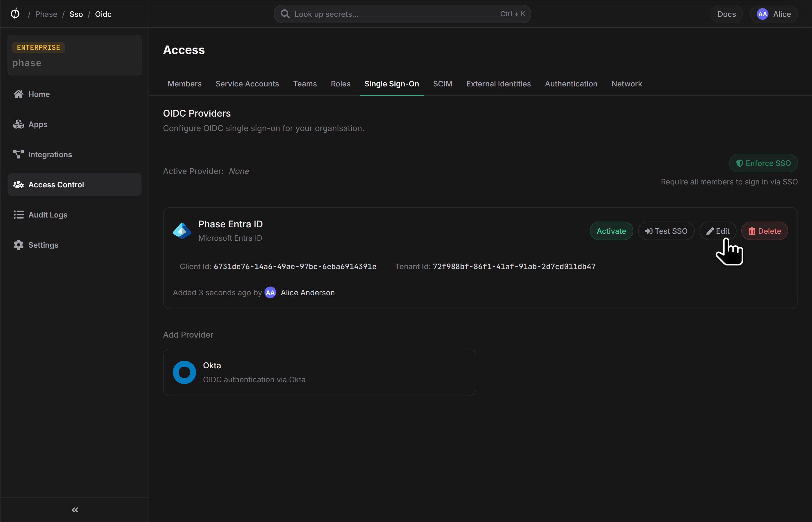Viewport: 812px width, 522px height.
Task: Click the Phase logo icon in header
Action: tap(15, 14)
